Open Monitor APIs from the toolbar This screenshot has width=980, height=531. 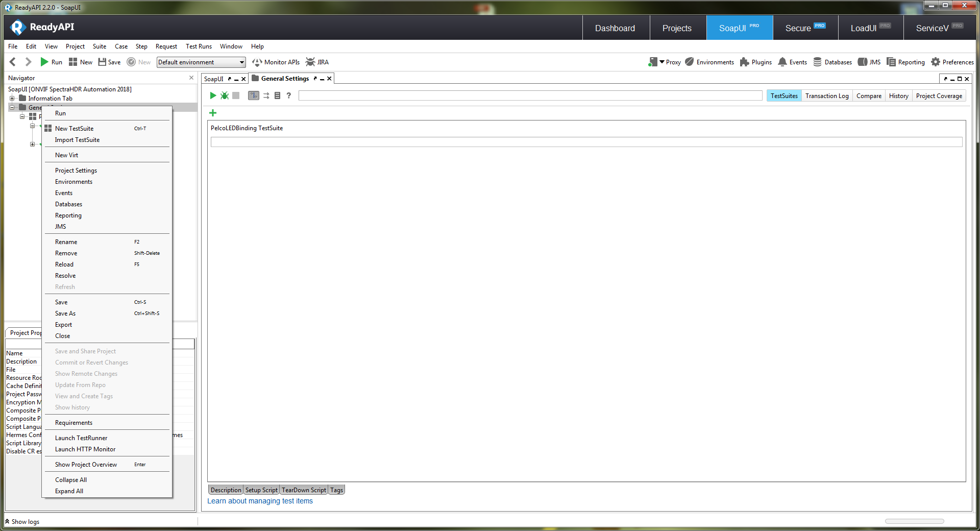[276, 62]
